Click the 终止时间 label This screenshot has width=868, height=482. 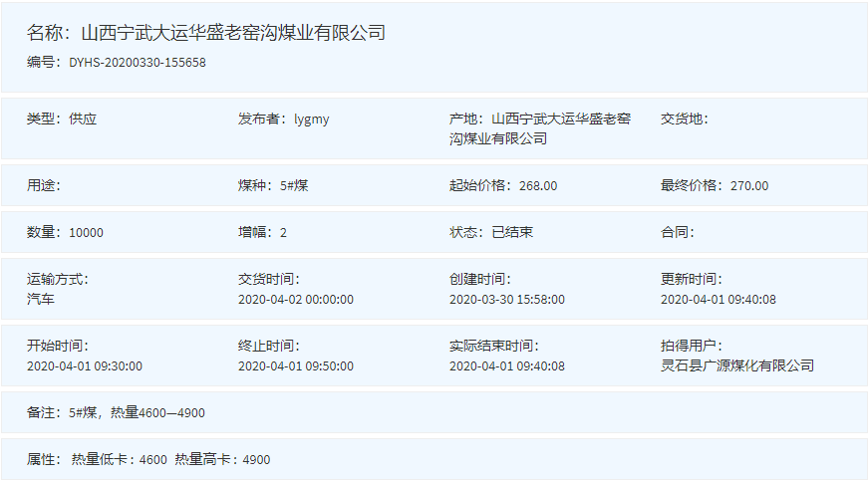[x=269, y=346]
